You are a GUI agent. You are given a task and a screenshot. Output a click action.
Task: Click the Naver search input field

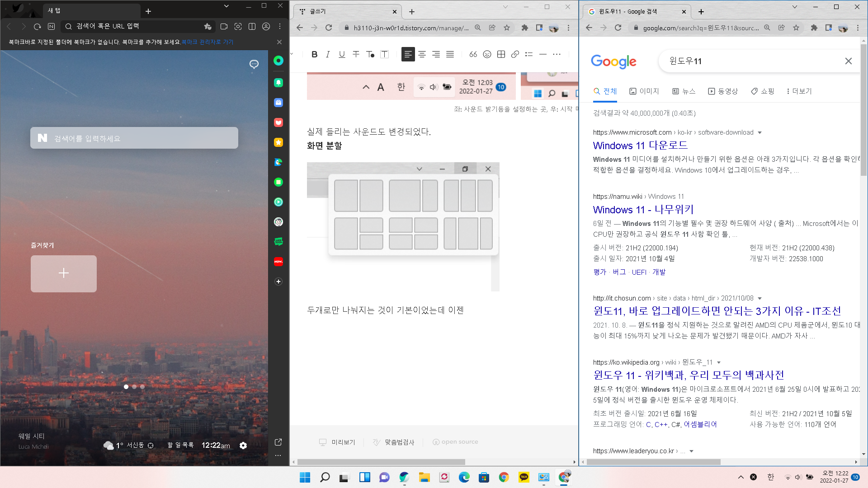coord(134,138)
